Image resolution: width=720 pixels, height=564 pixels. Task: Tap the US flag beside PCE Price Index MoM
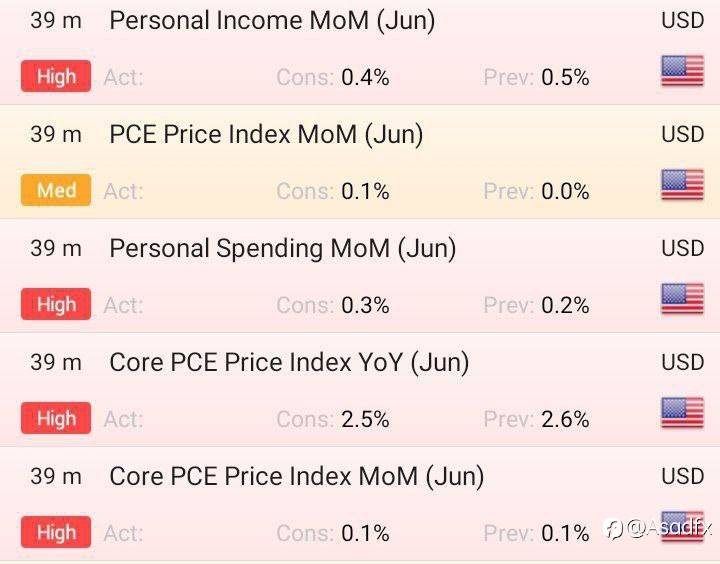(x=682, y=186)
